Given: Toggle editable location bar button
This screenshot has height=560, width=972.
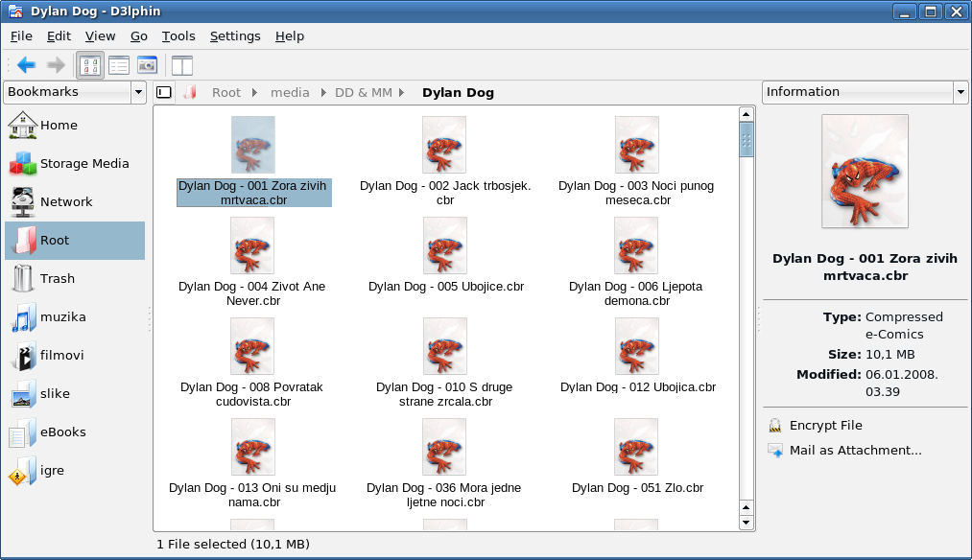Looking at the screenshot, I should pos(164,92).
